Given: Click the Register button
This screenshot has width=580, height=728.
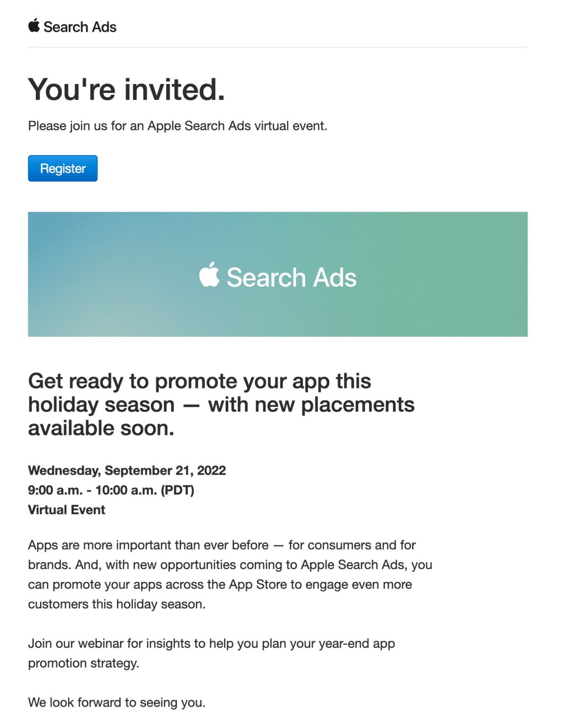Looking at the screenshot, I should 63,168.
